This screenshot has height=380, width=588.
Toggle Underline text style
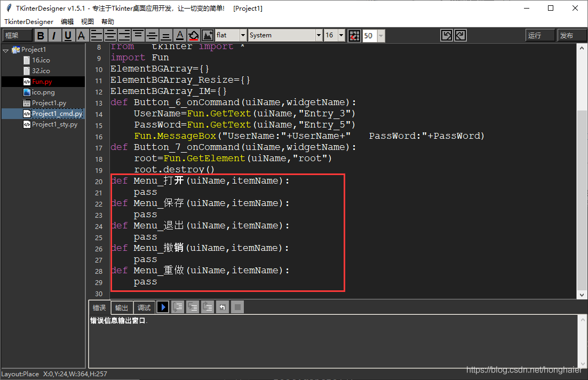point(68,36)
